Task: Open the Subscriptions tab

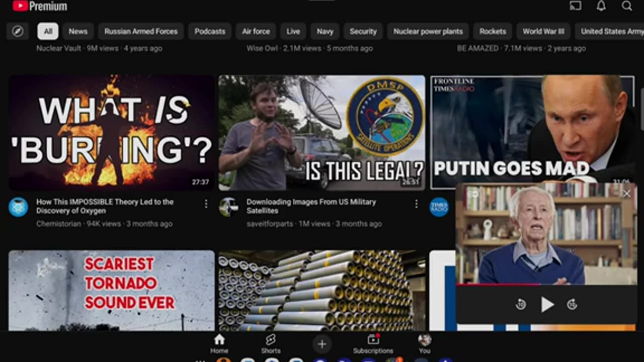Action: tap(373, 344)
